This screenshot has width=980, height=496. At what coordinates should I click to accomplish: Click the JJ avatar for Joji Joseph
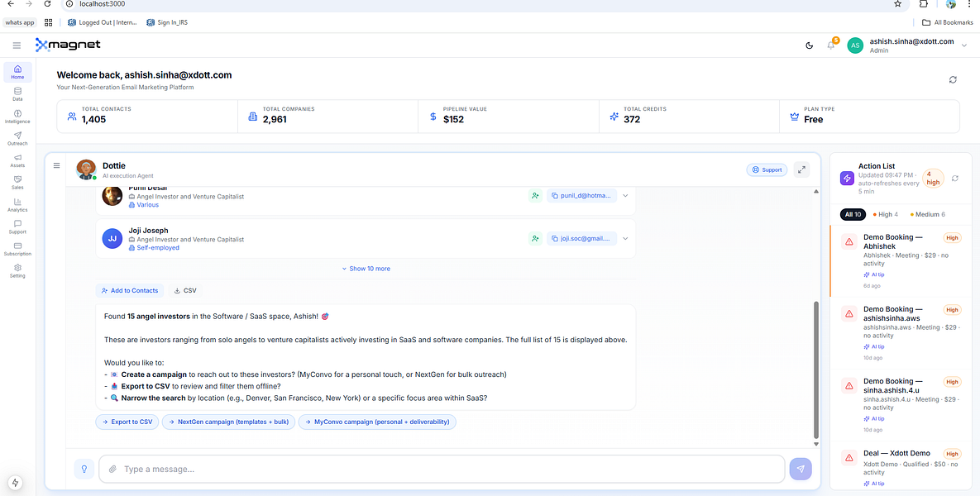tap(112, 239)
